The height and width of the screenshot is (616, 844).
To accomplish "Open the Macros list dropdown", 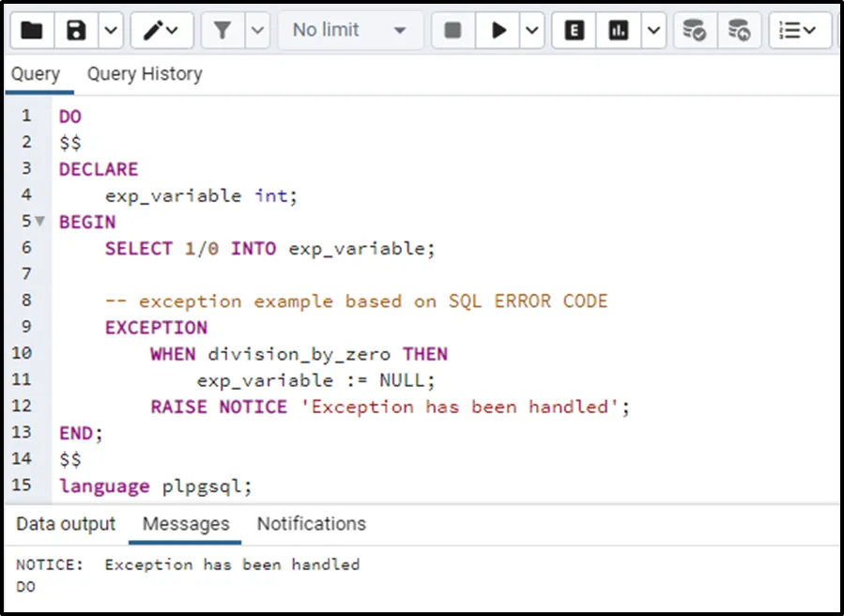I will [x=799, y=31].
